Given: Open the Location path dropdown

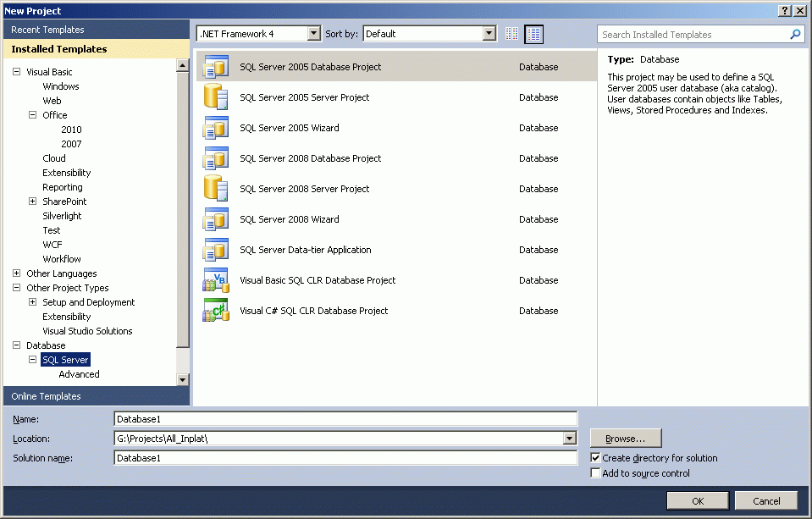Looking at the screenshot, I should coord(569,439).
